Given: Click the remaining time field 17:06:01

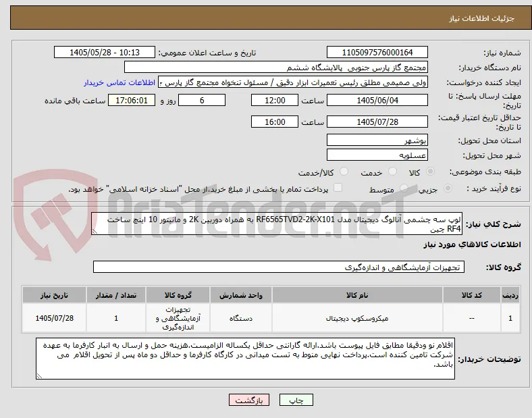Looking at the screenshot, I should 132,101.
